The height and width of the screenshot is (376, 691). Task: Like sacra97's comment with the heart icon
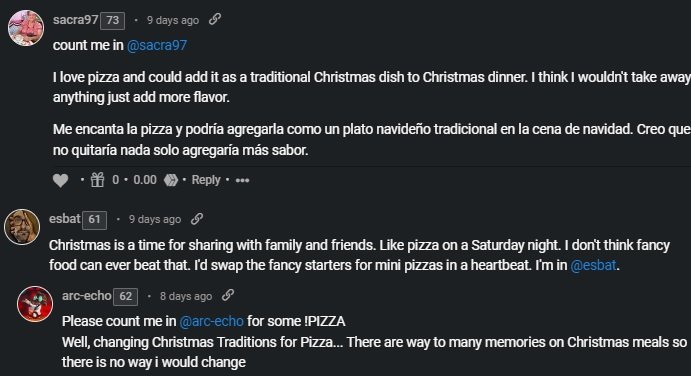pyautogui.click(x=60, y=180)
